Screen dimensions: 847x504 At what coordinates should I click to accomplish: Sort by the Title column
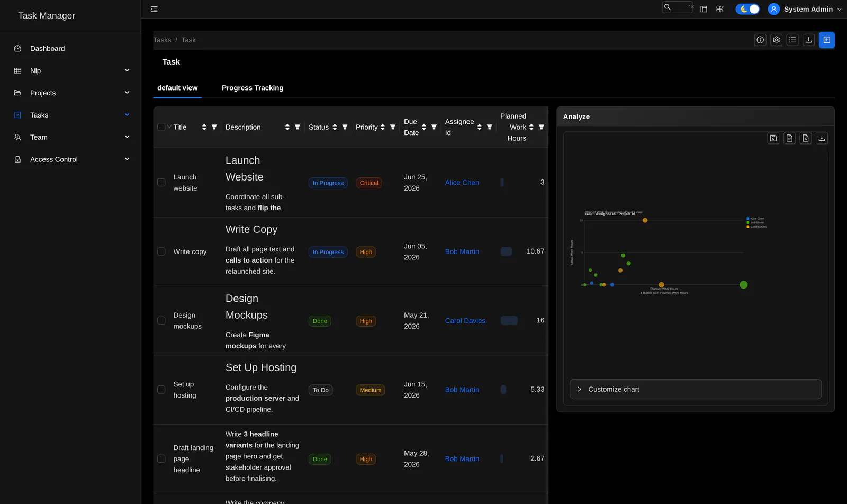[x=204, y=127]
